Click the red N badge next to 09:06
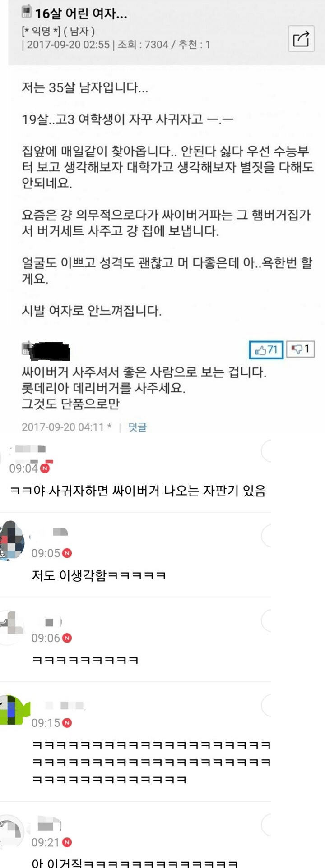325x868 pixels. click(x=67, y=638)
